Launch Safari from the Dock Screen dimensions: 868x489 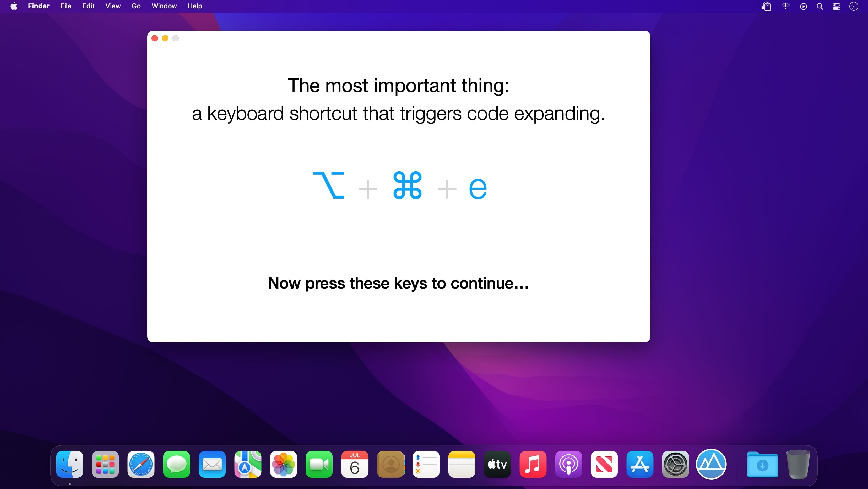click(x=141, y=464)
